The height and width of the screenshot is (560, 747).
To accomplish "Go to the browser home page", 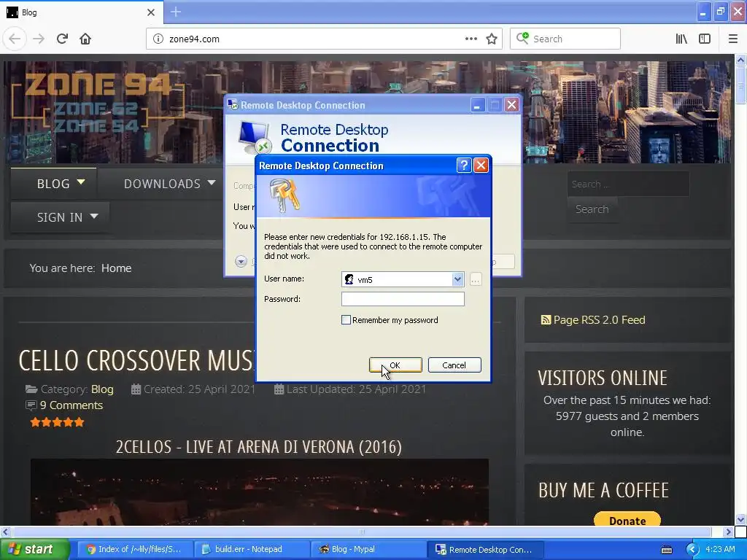I will 85,39.
